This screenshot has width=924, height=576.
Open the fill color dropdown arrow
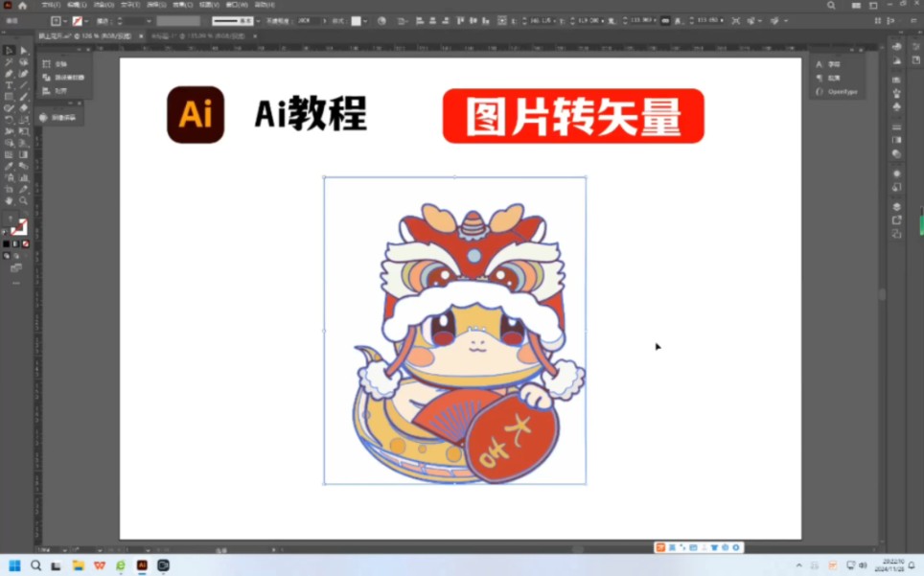(65, 21)
